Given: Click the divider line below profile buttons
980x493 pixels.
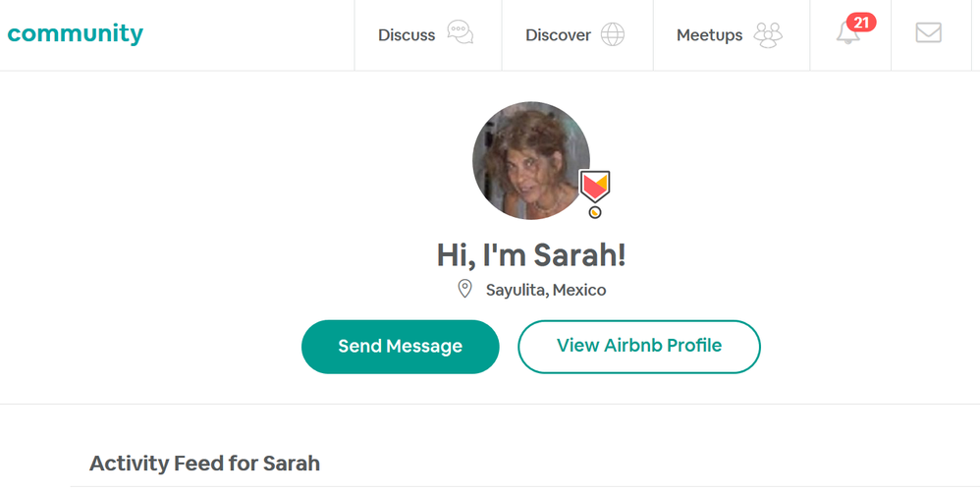Looking at the screenshot, I should 490,404.
